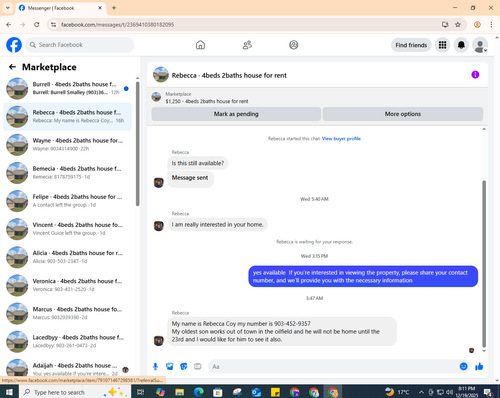500x398 pixels.
Task: Show hidden system tray icons chevron
Action: tap(421, 392)
